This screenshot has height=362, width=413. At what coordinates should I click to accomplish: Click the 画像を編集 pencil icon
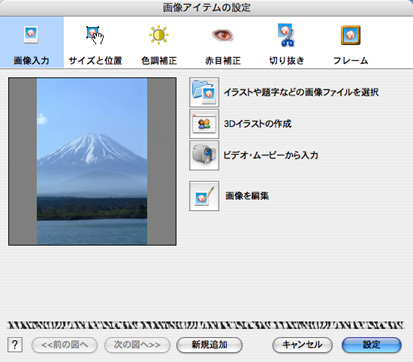[204, 196]
